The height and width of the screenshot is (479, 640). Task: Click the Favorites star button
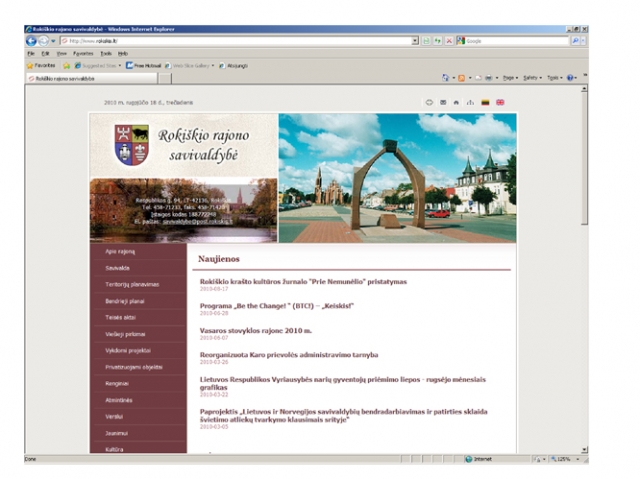[41, 65]
